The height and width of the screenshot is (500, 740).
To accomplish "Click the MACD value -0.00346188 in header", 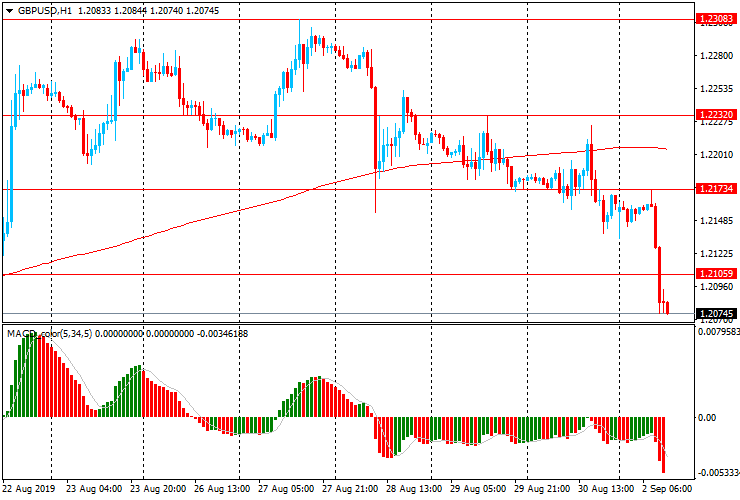I will click(x=222, y=334).
